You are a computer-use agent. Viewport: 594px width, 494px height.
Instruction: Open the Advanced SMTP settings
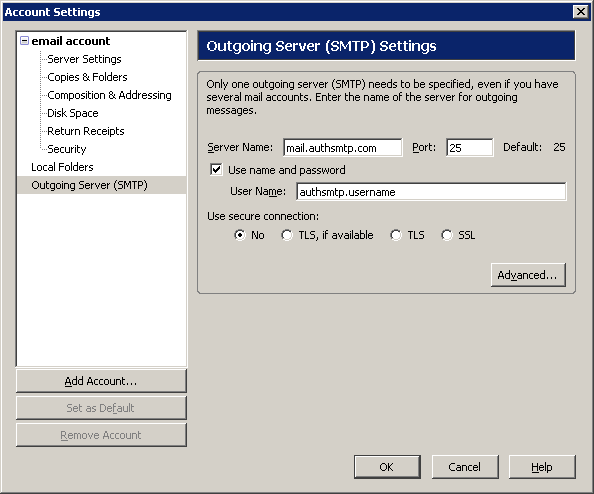click(528, 275)
